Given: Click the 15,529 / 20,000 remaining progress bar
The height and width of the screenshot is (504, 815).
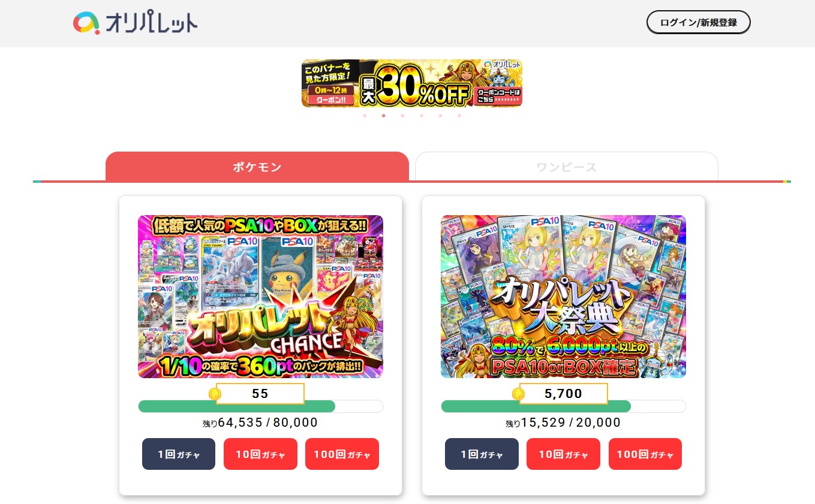Looking at the screenshot, I should tap(563, 406).
